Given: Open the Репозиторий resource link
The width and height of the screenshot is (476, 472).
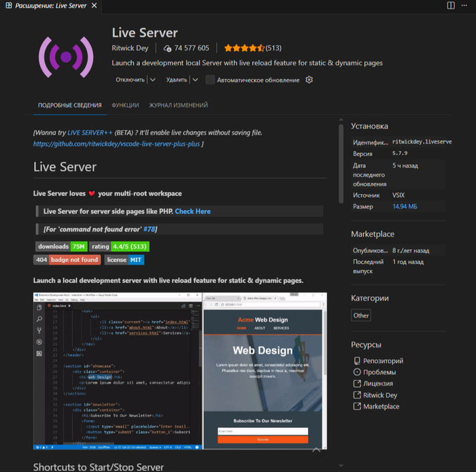Looking at the screenshot, I should point(383,360).
